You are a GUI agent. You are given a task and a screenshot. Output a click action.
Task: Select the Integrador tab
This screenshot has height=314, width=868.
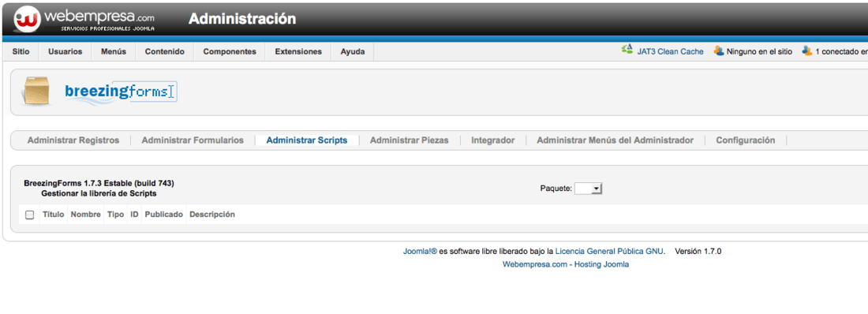pyautogui.click(x=492, y=140)
